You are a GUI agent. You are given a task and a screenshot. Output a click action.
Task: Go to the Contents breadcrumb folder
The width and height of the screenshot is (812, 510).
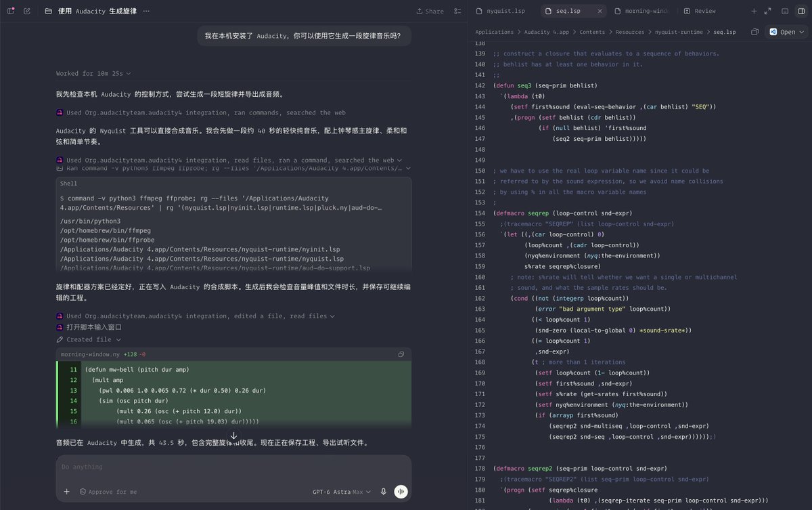[x=592, y=32]
